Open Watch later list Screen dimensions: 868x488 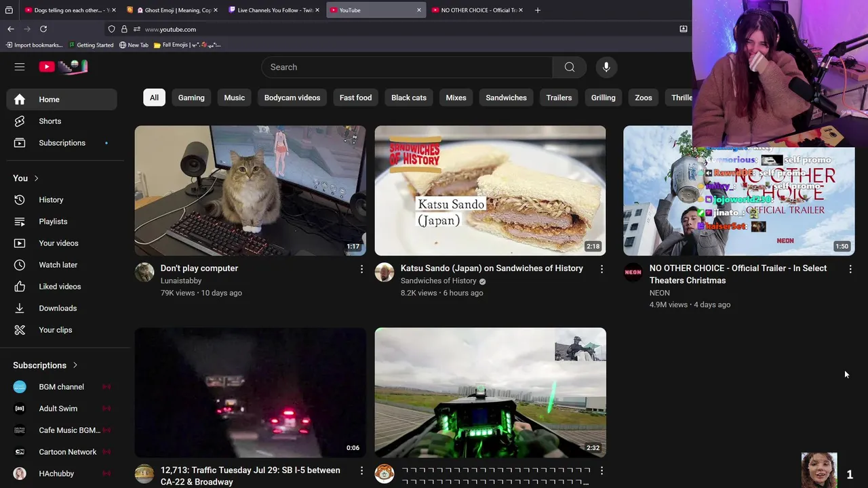(62, 265)
